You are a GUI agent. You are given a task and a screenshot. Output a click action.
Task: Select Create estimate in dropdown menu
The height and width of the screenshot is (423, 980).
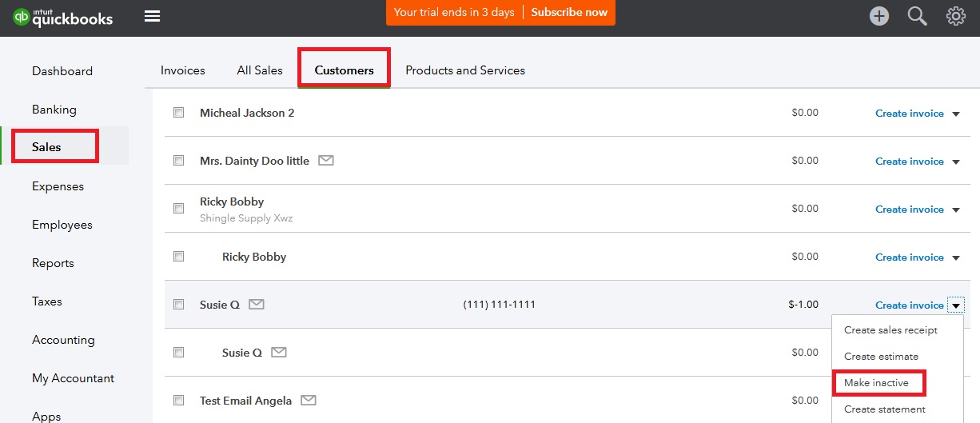[x=881, y=357]
